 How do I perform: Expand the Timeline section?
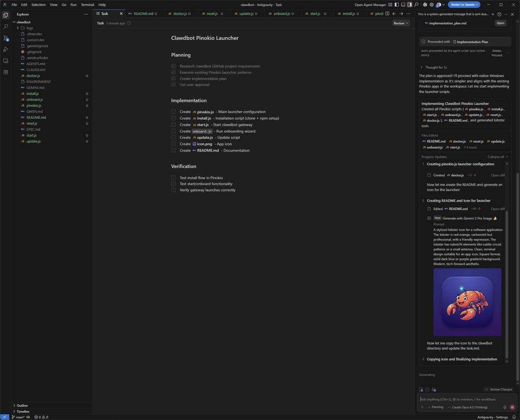tap(14, 411)
